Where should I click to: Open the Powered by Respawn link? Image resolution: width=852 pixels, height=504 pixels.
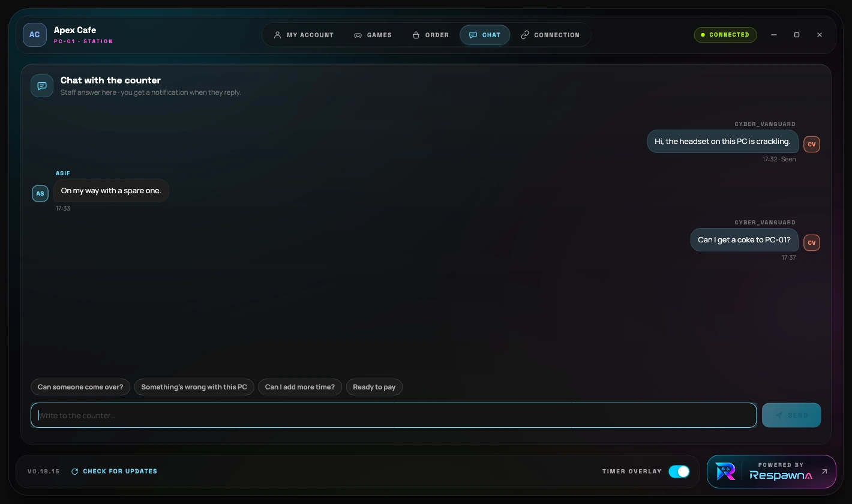pyautogui.click(x=772, y=472)
